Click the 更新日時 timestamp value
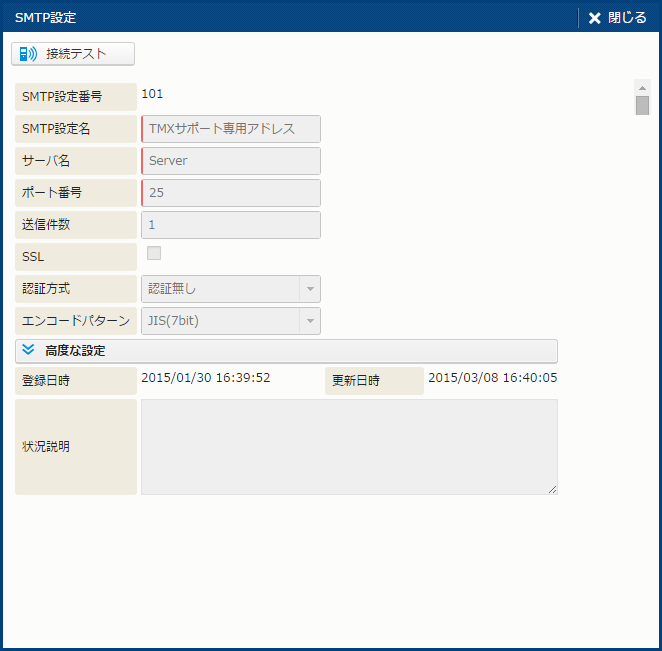662x651 pixels. pyautogui.click(x=493, y=378)
